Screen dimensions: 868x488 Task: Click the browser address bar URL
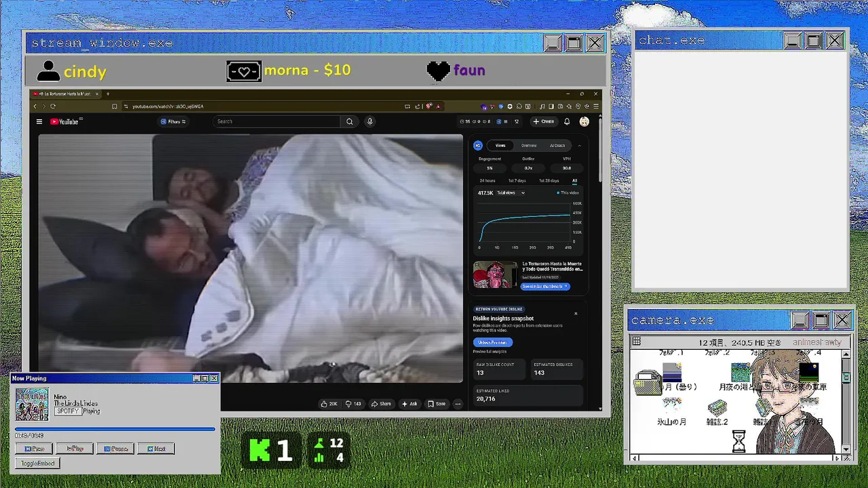[167, 106]
